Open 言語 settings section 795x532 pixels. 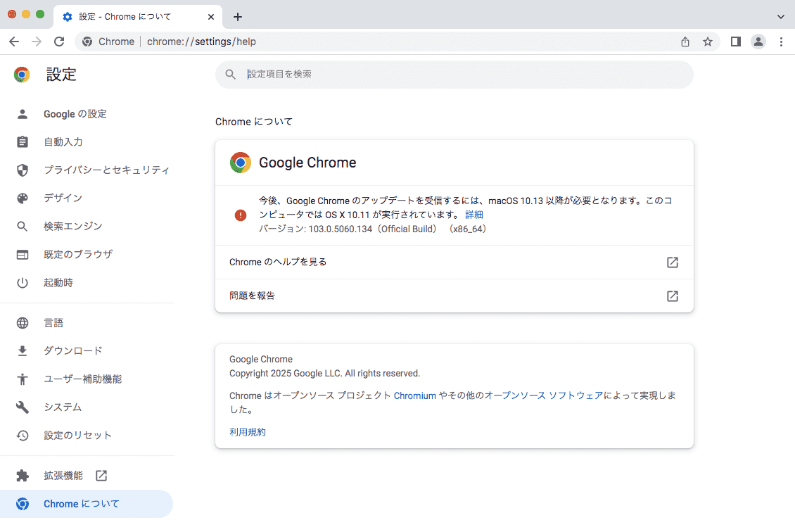click(87, 323)
